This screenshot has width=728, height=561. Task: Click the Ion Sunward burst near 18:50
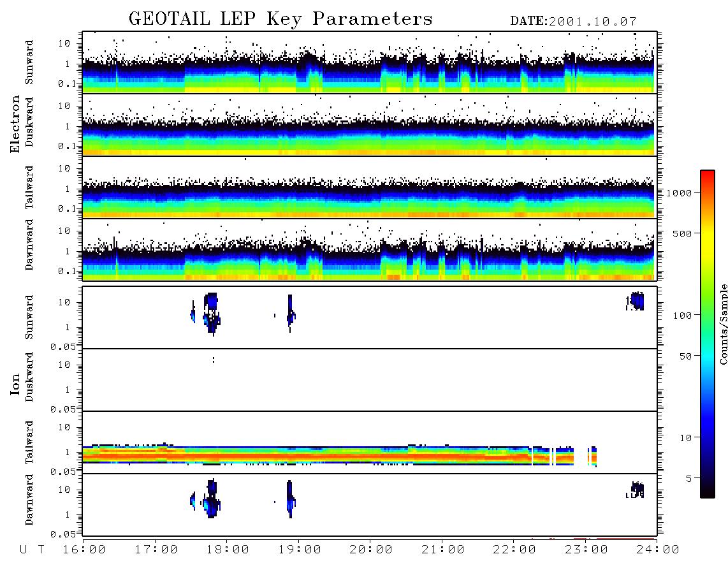[x=290, y=314]
